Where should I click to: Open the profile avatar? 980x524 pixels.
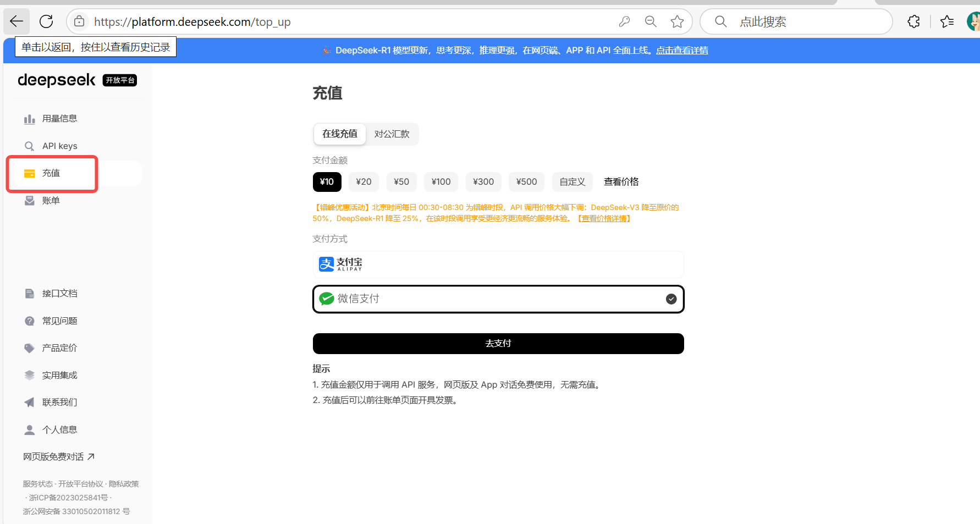[x=973, y=21]
